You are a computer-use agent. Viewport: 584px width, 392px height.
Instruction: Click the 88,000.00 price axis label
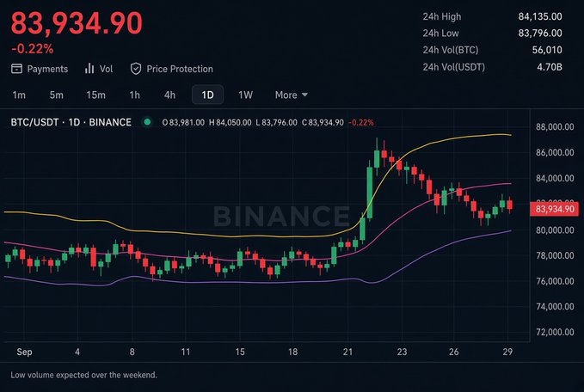555,127
